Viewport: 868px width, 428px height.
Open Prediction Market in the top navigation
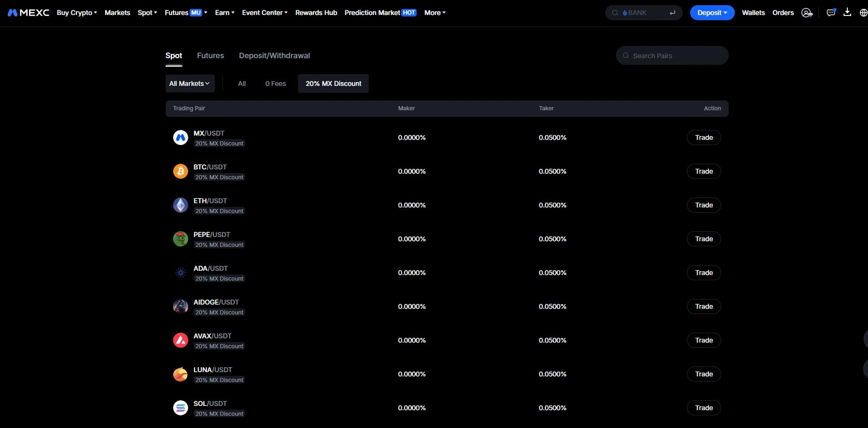tap(381, 13)
